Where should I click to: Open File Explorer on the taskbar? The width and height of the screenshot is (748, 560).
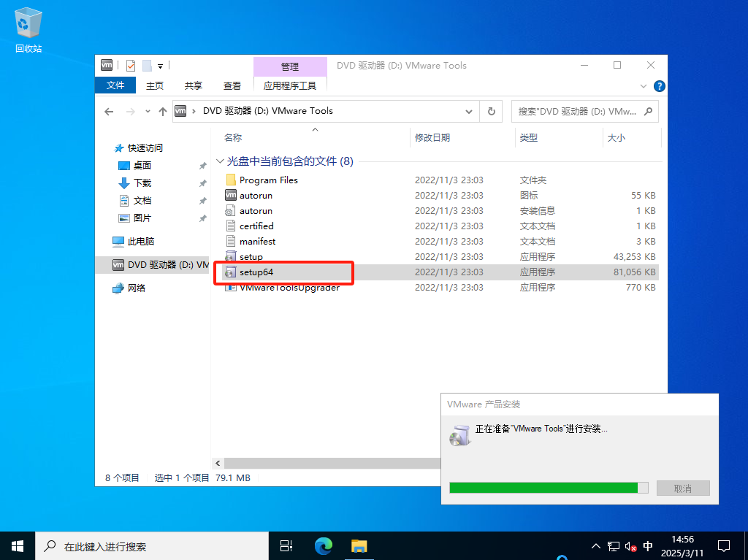point(359,546)
